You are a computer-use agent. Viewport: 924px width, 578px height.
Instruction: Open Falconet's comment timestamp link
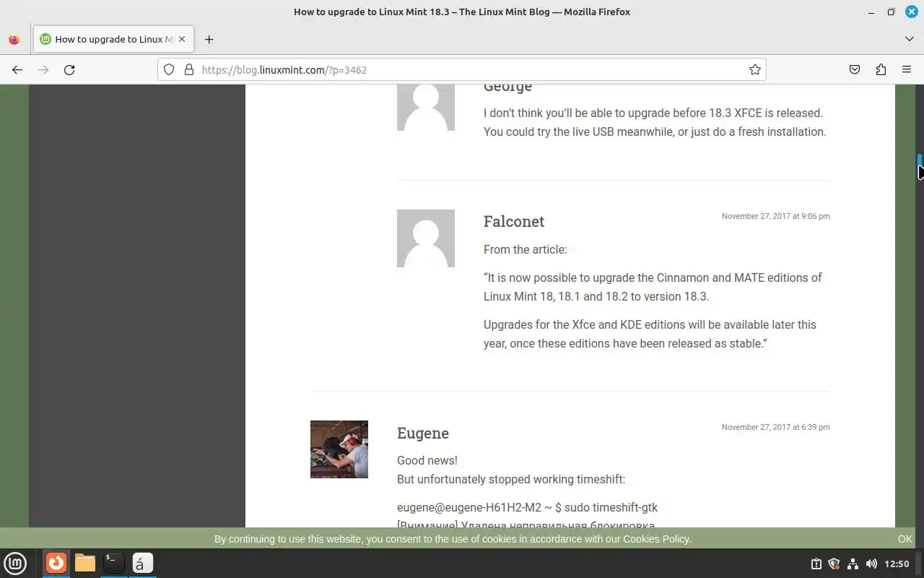pyautogui.click(x=775, y=216)
